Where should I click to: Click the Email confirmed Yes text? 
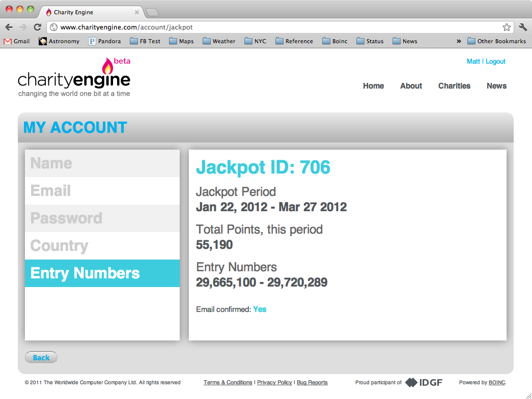pyautogui.click(x=231, y=309)
